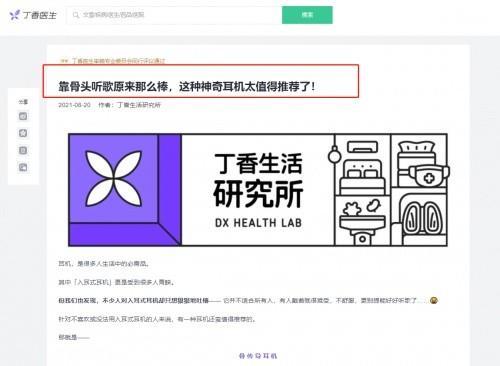The image size is (500, 366).
Task: Click the green search button
Action: pyautogui.click(x=307, y=15)
